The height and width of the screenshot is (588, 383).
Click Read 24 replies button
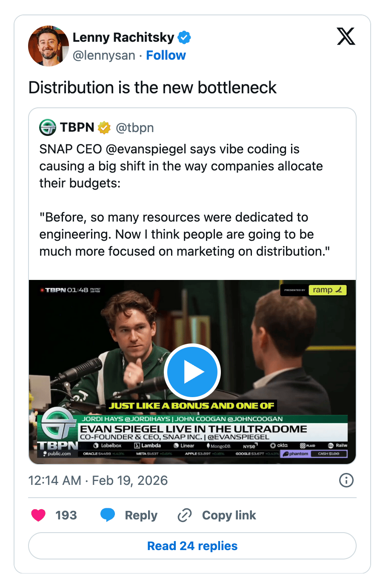pos(192,546)
